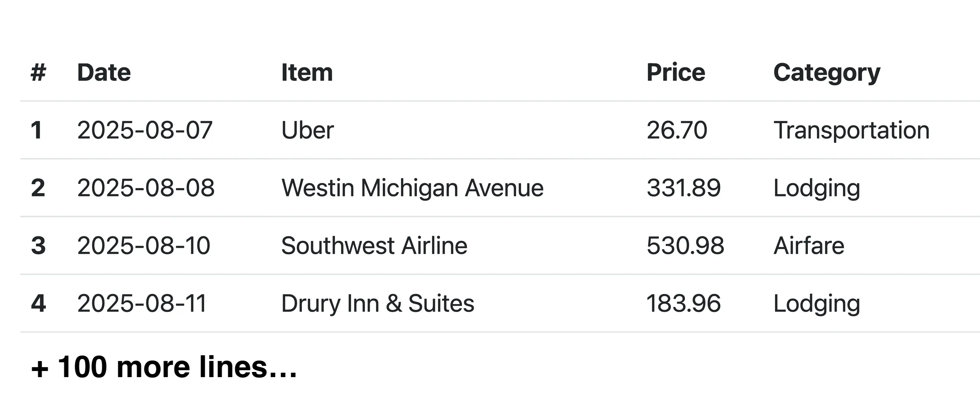This screenshot has height=412, width=980.
Task: Select the 2025-08-07 date cell
Action: [x=145, y=130]
